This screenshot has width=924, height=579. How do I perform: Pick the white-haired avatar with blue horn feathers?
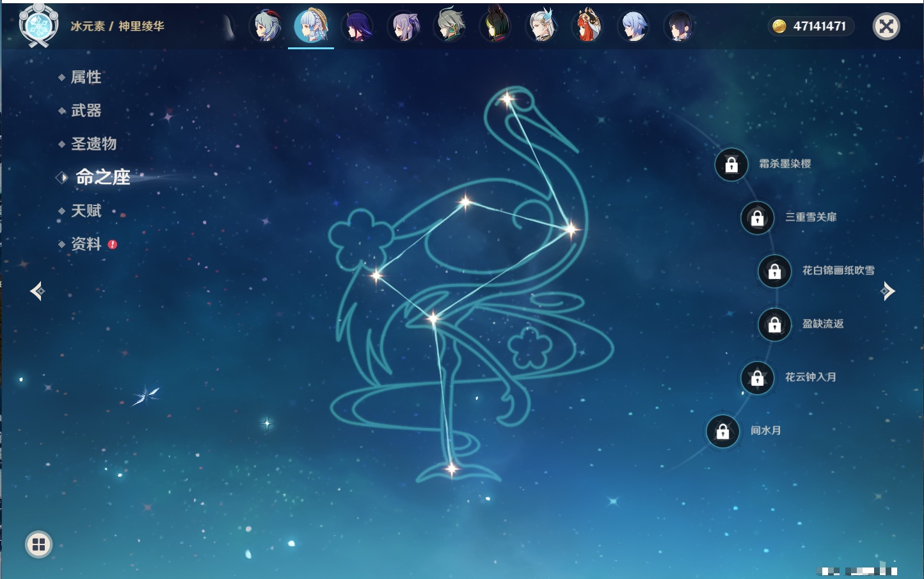click(542, 26)
